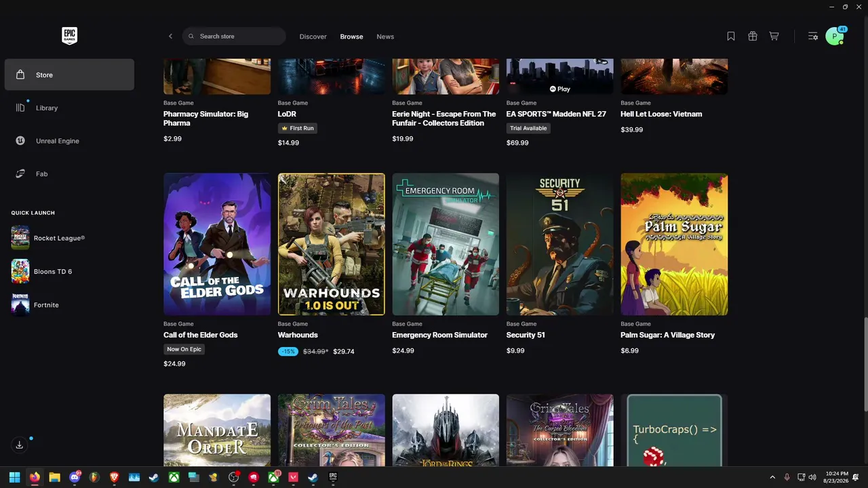The height and width of the screenshot is (488, 868).
Task: Click the -15% discount badge on Warhounds
Action: point(288,352)
